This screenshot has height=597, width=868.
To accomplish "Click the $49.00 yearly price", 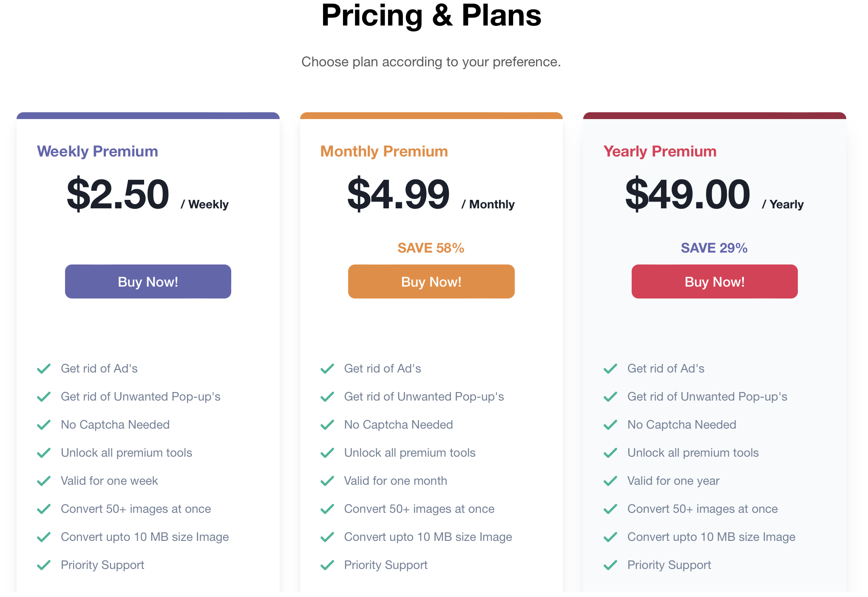I will pyautogui.click(x=687, y=194).
